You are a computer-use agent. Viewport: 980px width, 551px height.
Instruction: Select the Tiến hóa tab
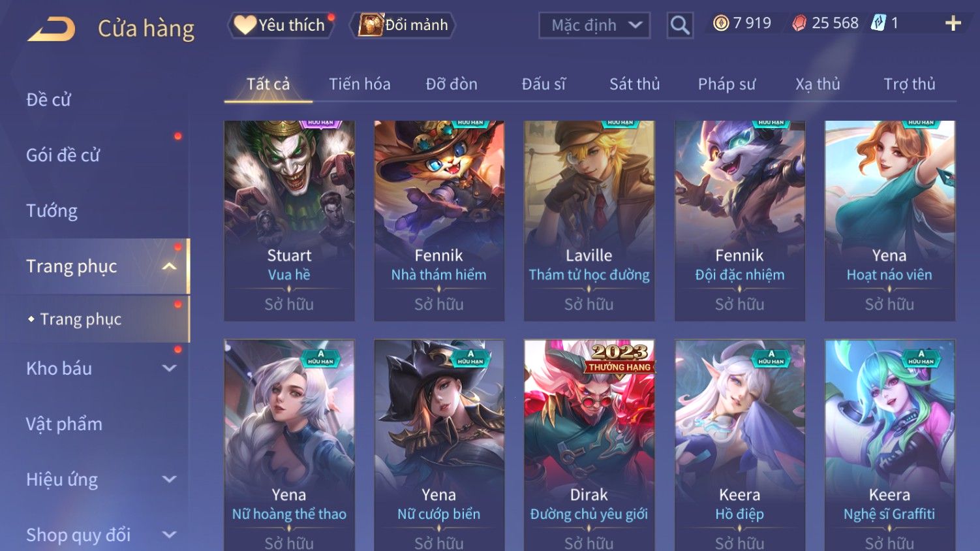click(x=360, y=84)
